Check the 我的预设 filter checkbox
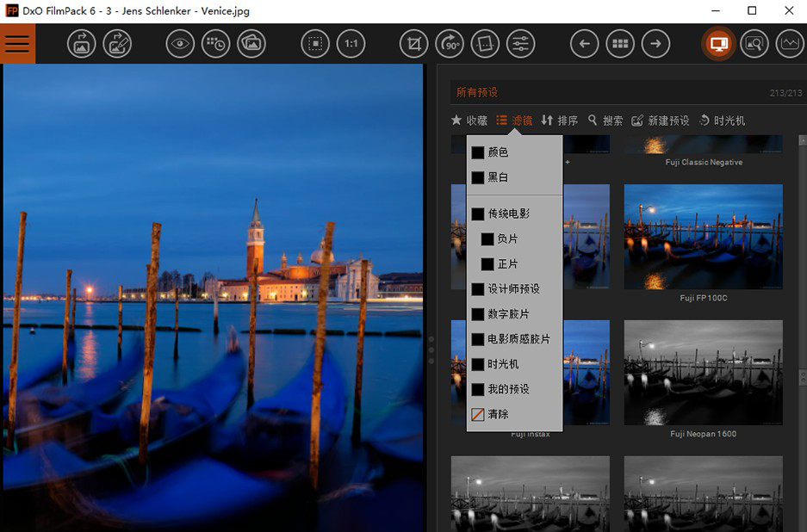The image size is (807, 532). point(478,389)
